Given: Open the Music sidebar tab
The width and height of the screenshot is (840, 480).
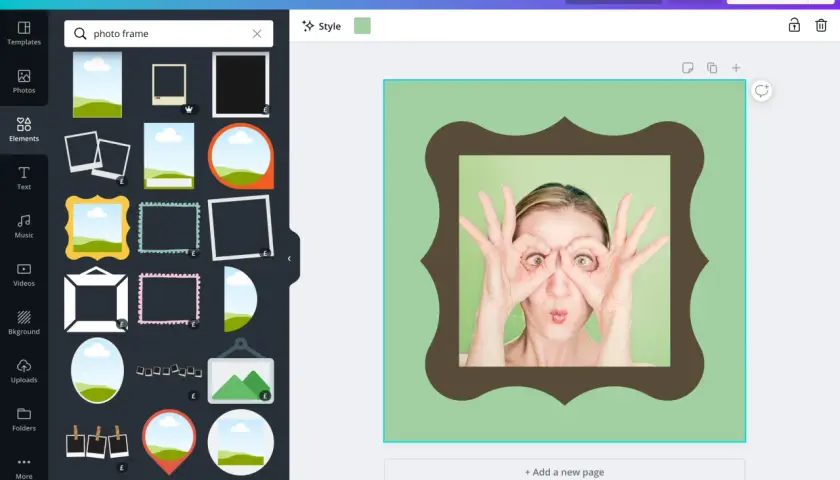Looking at the screenshot, I should click(x=24, y=226).
